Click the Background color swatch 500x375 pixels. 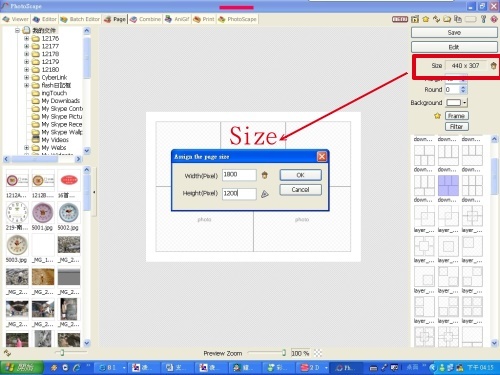click(x=454, y=103)
